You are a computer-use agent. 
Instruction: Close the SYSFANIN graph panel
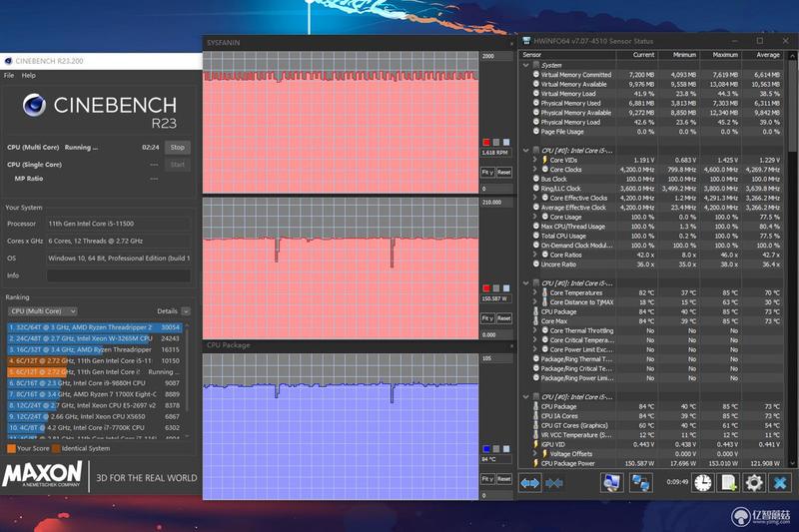point(511,43)
